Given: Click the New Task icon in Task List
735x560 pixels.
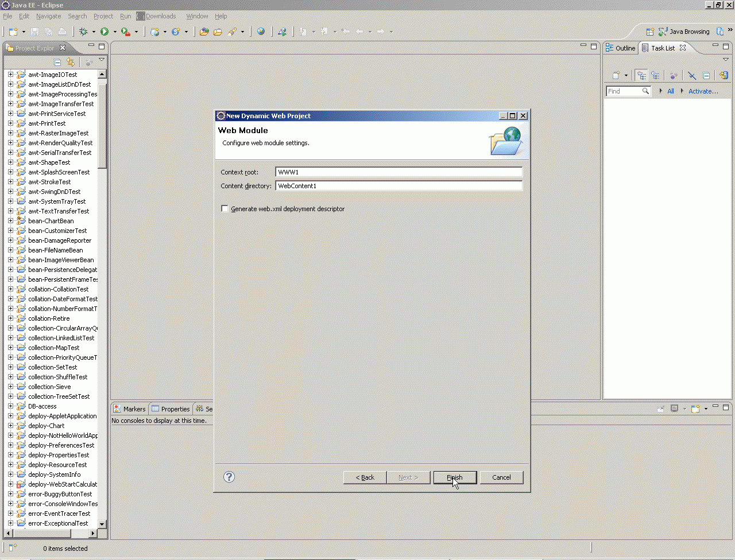Looking at the screenshot, I should [616, 75].
